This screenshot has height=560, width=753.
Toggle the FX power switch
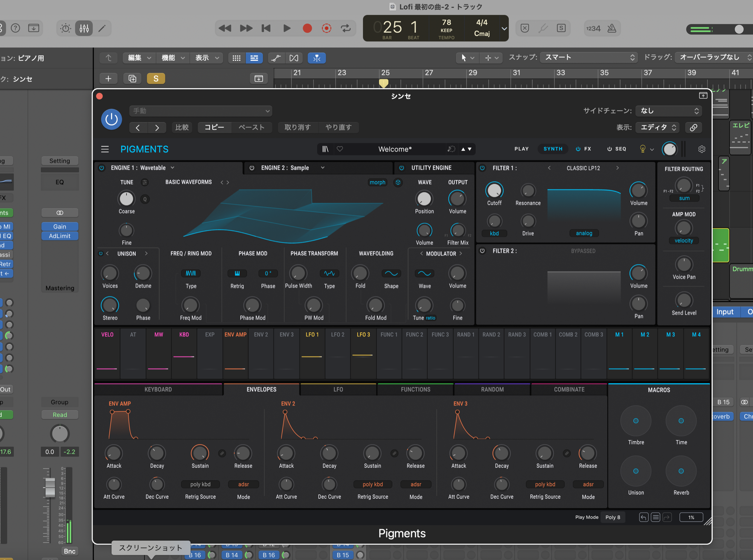tap(578, 149)
